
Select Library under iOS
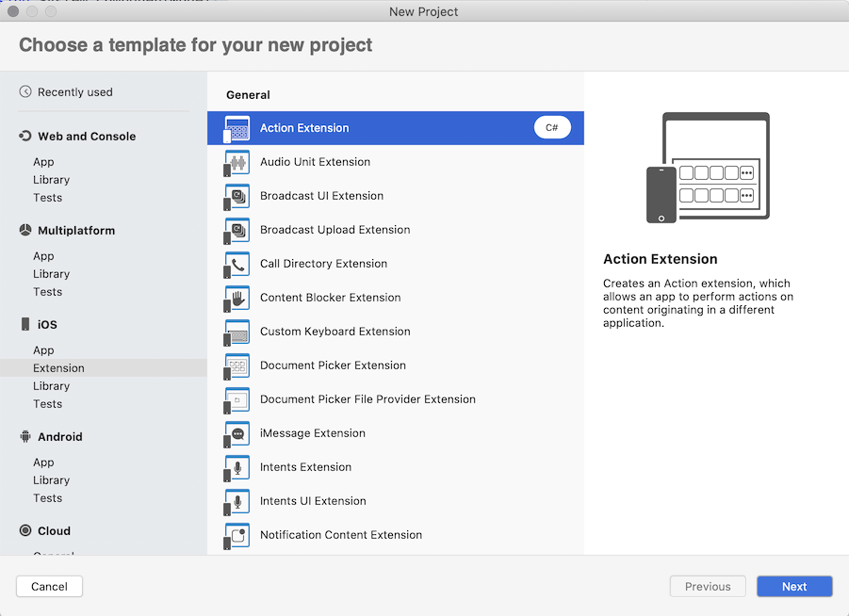coord(52,386)
